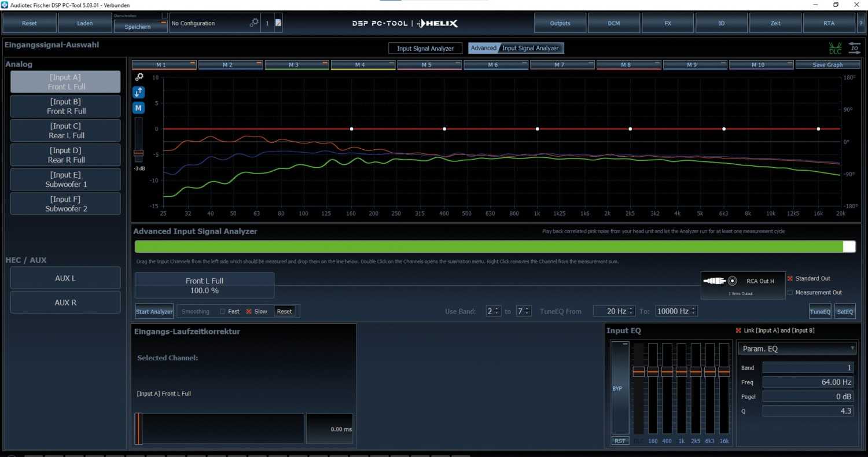
Task: Open the DCM menu
Action: (614, 23)
